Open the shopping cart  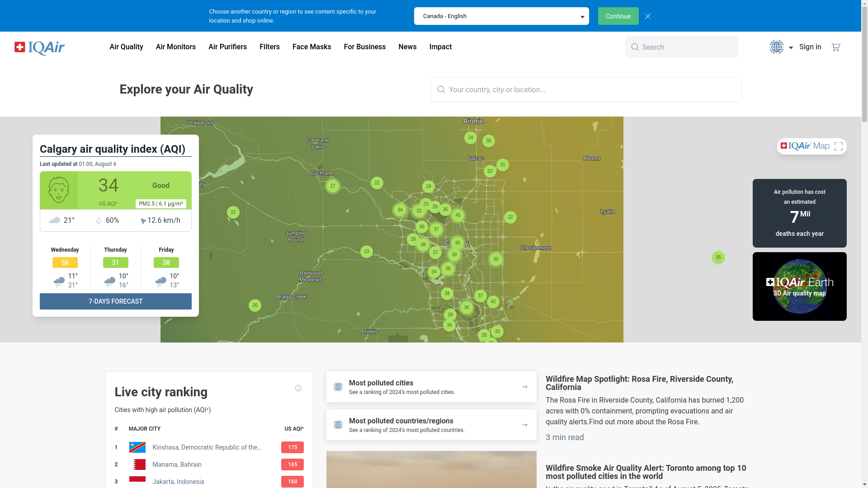point(836,47)
